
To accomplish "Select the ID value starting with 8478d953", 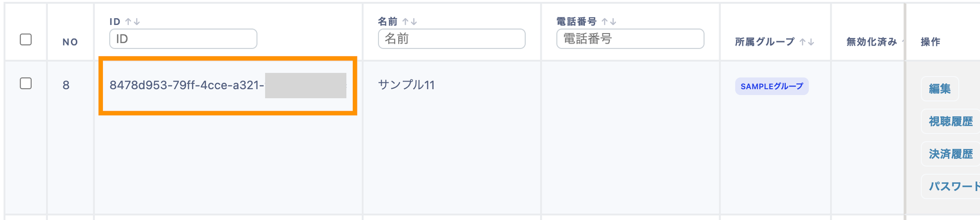I will (x=187, y=85).
